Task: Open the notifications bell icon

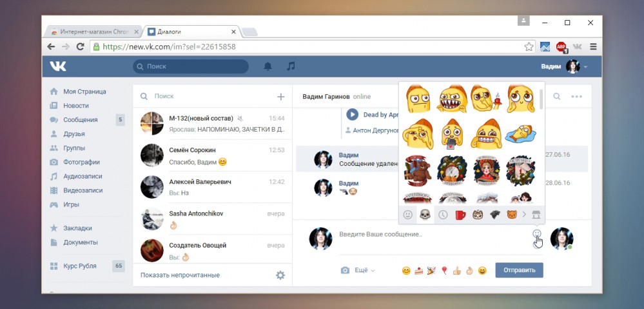Action: tap(268, 66)
